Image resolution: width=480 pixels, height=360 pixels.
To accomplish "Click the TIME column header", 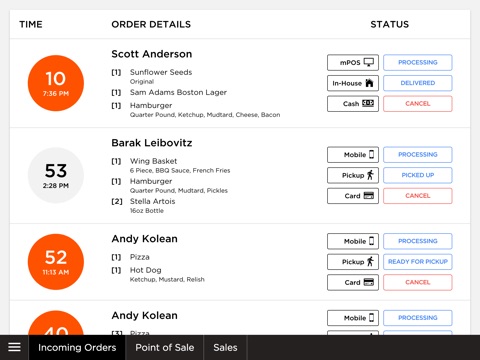I will click(x=31, y=24).
